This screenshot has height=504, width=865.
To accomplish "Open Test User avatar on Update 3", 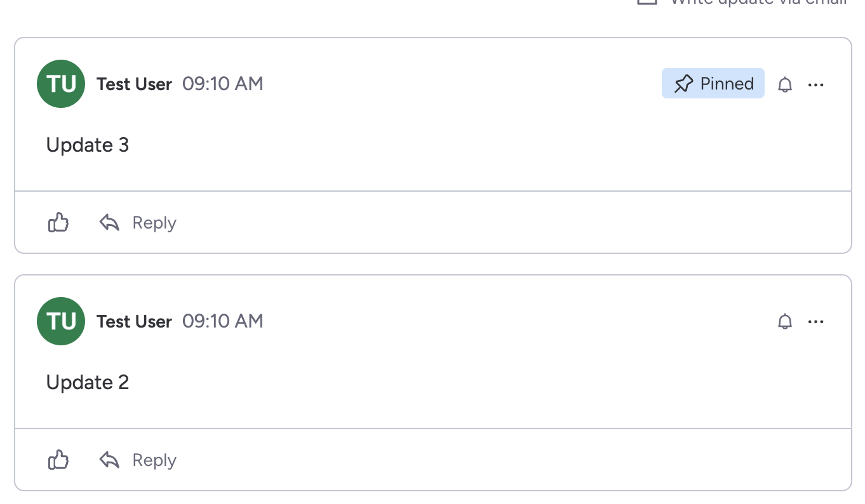I will (x=61, y=84).
